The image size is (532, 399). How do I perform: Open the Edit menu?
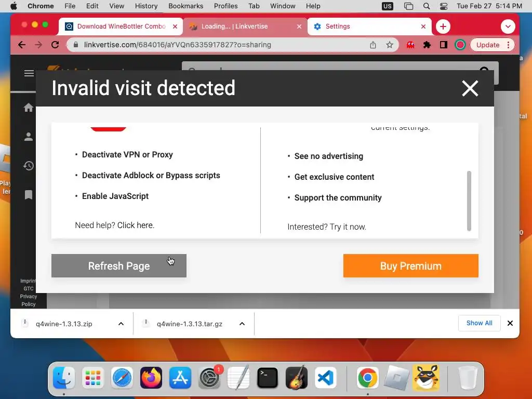click(92, 6)
